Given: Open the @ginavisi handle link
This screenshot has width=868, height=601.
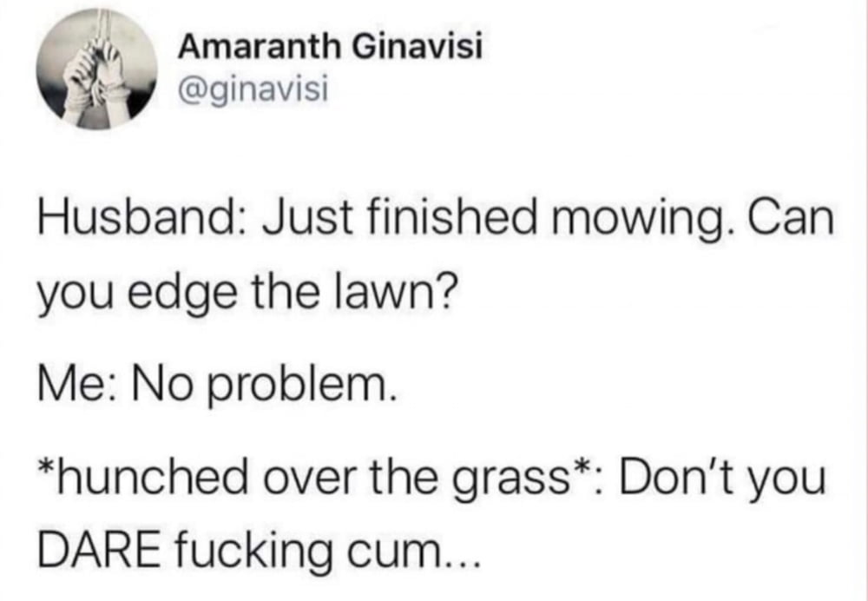Looking at the screenshot, I should (x=253, y=91).
